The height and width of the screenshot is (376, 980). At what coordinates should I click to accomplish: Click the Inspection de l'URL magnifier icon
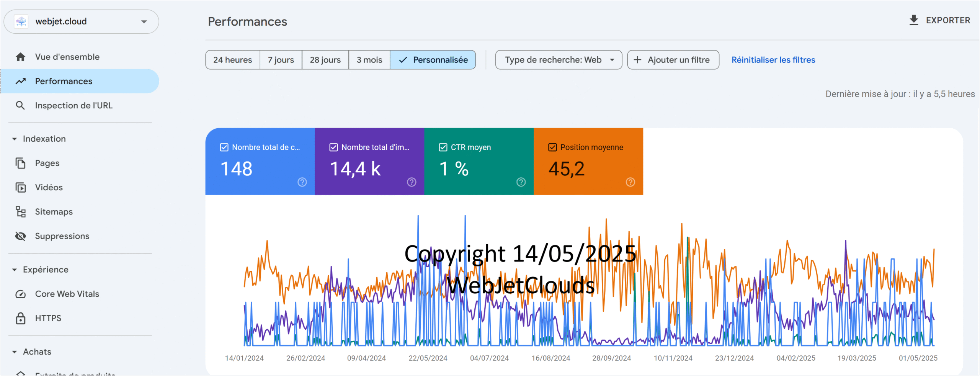pos(21,105)
